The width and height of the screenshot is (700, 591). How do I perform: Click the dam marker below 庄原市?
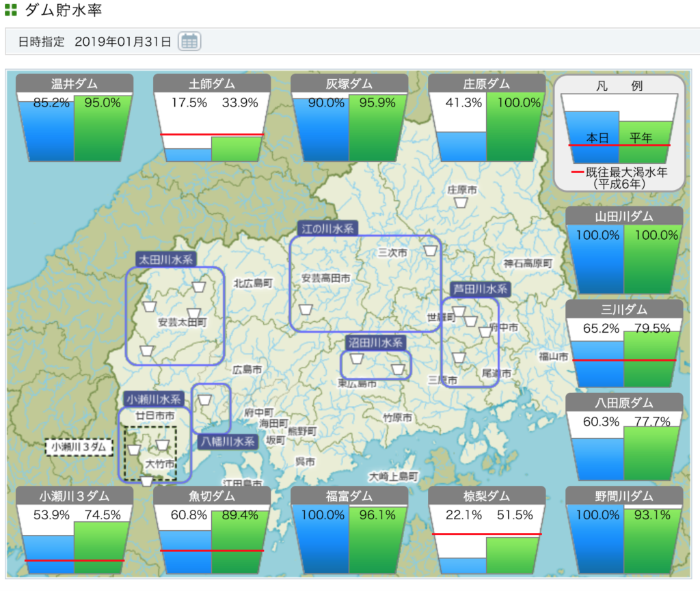[x=461, y=203]
